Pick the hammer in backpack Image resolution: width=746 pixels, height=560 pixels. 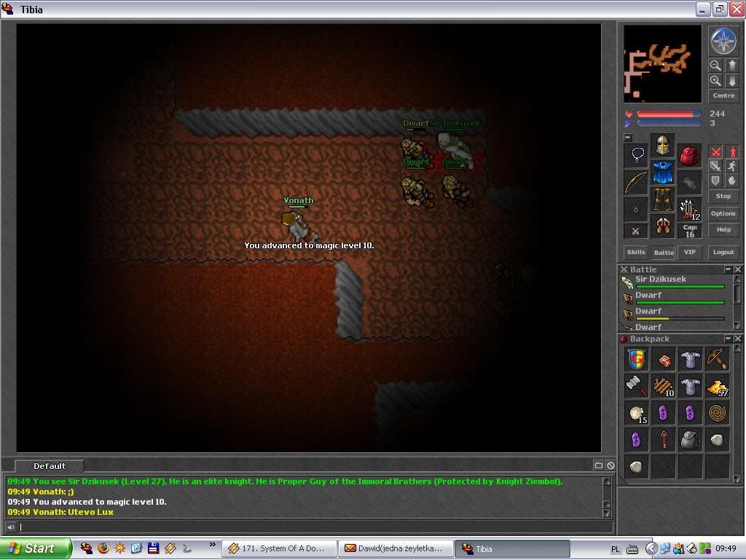pyautogui.click(x=636, y=387)
